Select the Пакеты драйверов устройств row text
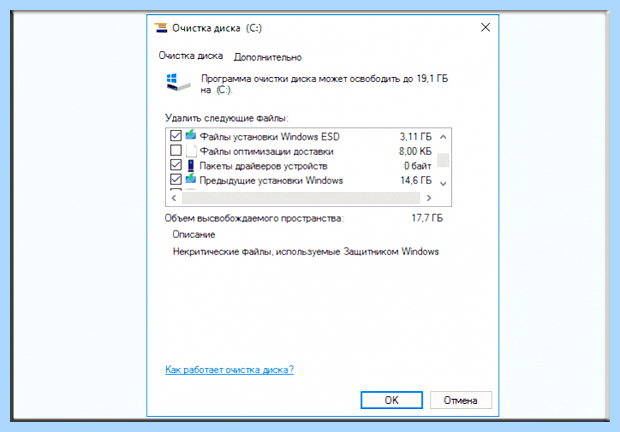This screenshot has height=432, width=620. 263,166
